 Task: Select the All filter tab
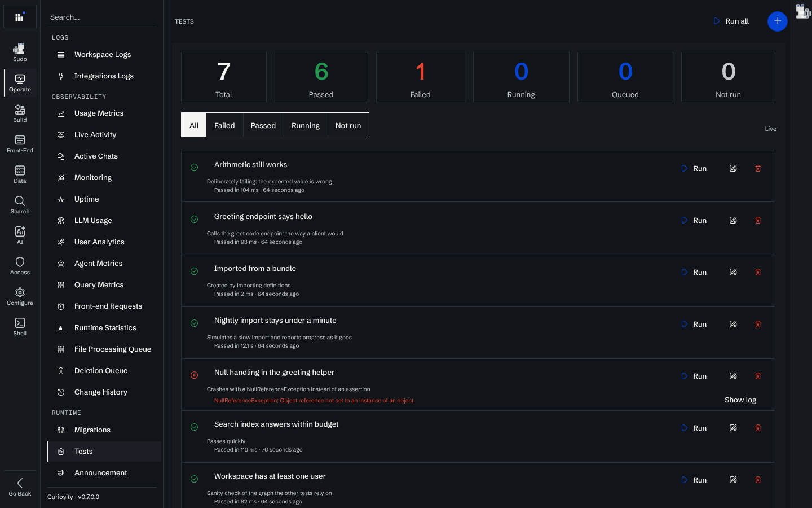click(x=194, y=125)
